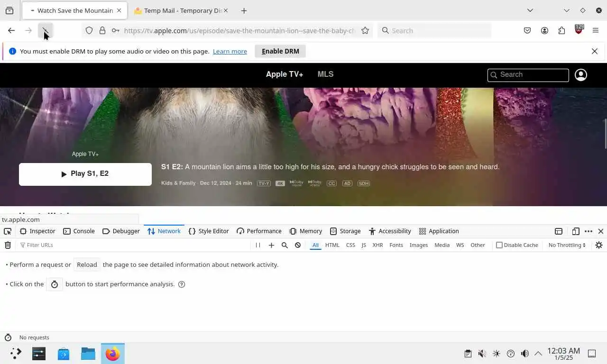The width and height of the screenshot is (607, 364).
Task: Switch to the Style Editor tab
Action: click(x=209, y=231)
